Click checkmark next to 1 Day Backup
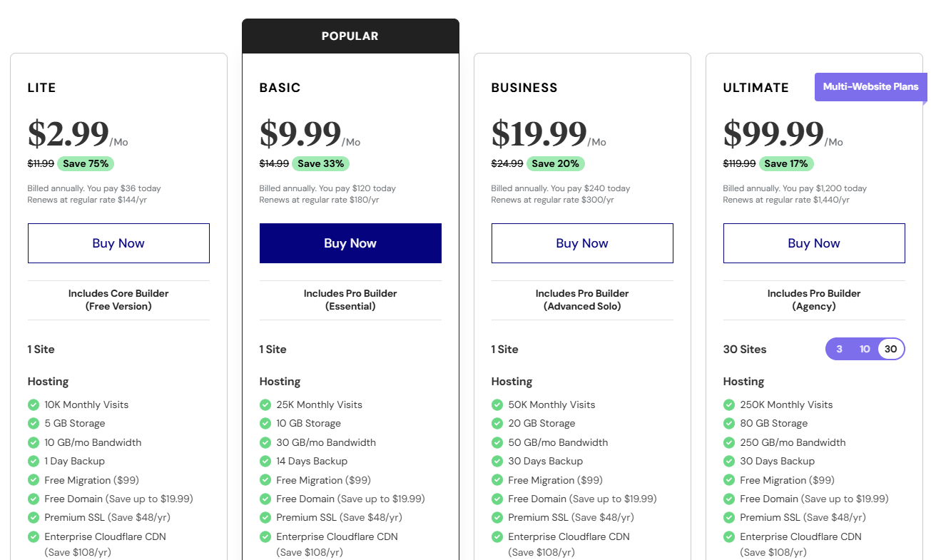The width and height of the screenshot is (931, 560). click(34, 461)
